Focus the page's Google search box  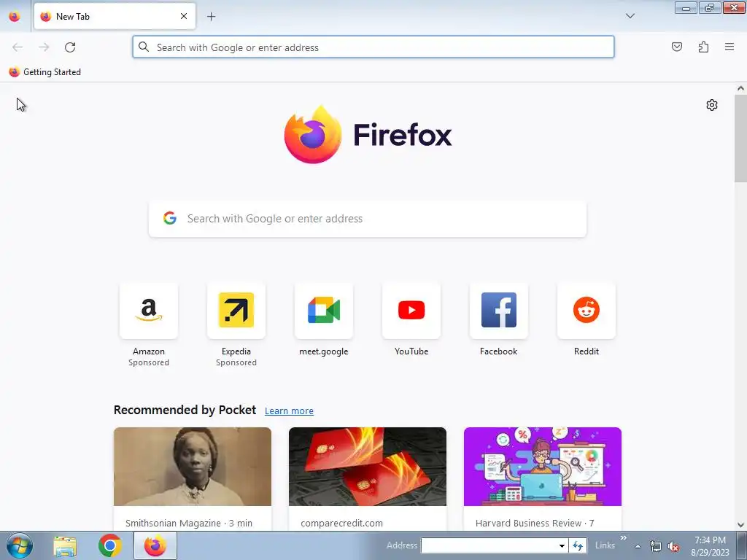(x=368, y=219)
